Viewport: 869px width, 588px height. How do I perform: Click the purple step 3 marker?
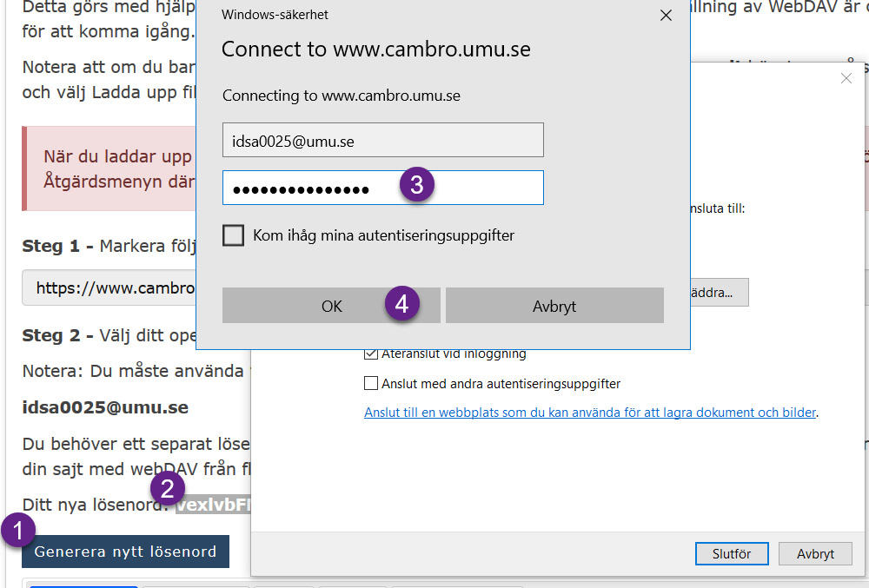pos(417,184)
